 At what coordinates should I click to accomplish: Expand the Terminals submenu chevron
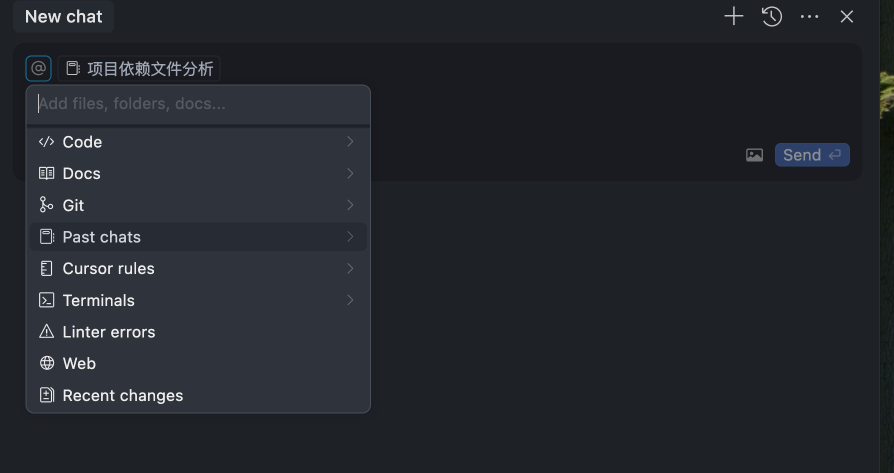tap(350, 300)
